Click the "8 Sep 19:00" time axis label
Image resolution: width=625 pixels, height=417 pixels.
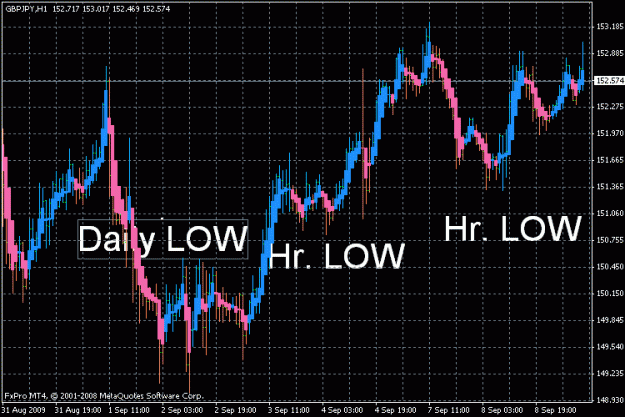tap(556, 410)
